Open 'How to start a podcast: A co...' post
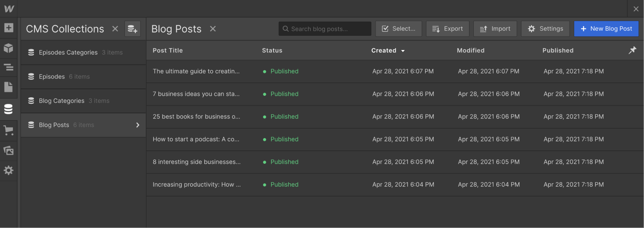The image size is (644, 228). (196, 139)
